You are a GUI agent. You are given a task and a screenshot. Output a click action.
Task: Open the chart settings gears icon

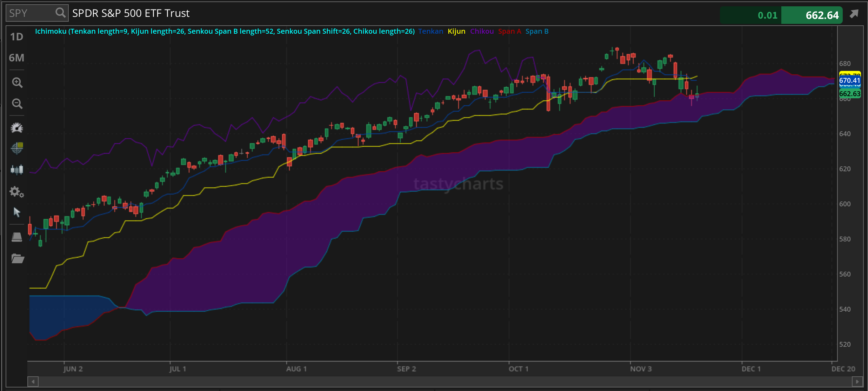[x=17, y=192]
